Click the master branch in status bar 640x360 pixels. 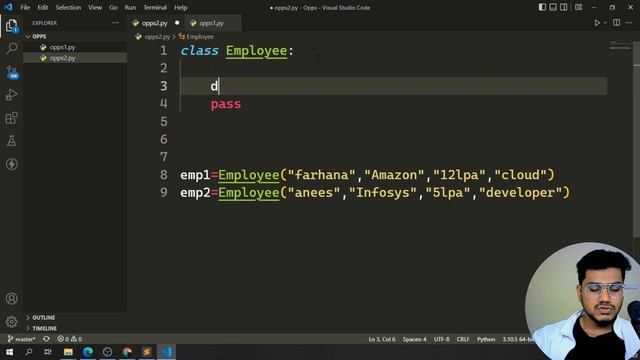click(22, 339)
